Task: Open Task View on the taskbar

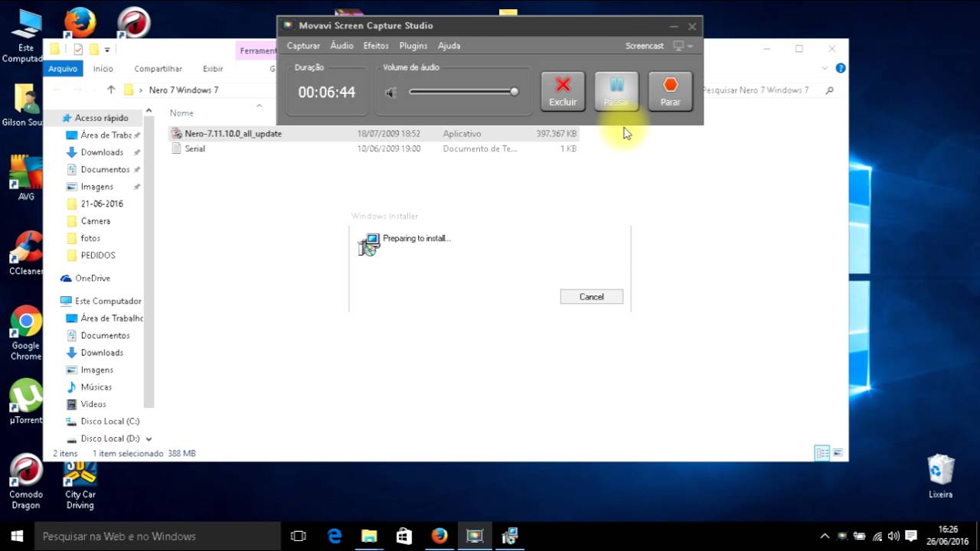Action: [x=299, y=536]
